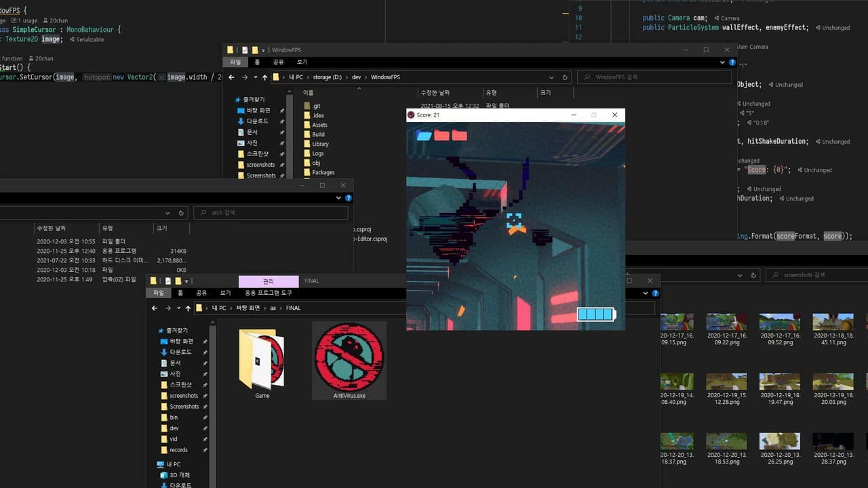This screenshot has width=868, height=488.
Task: Go back in the WindowFPS explorer window
Action: (x=231, y=77)
